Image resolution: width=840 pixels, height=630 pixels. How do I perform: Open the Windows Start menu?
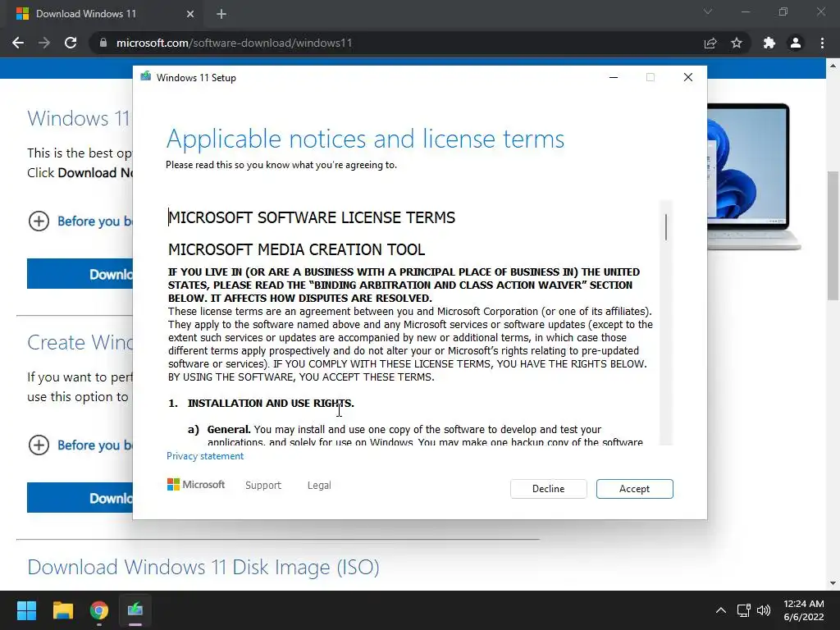[x=26, y=610]
